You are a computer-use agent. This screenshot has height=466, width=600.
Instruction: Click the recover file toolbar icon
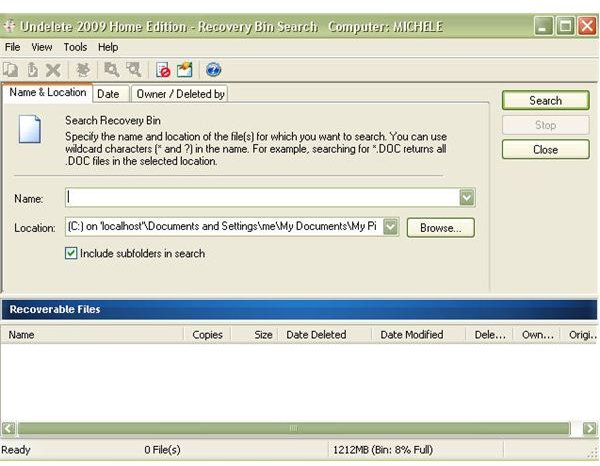(x=32, y=70)
